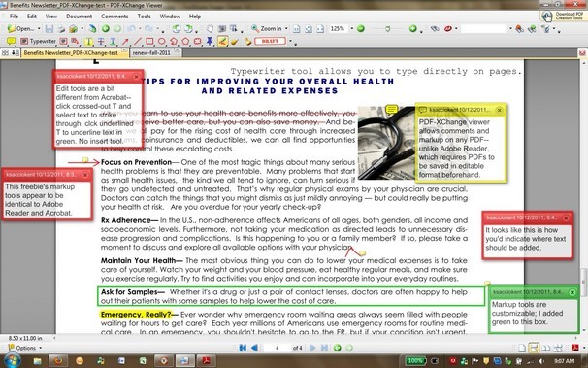Open the Document menu

80,17
